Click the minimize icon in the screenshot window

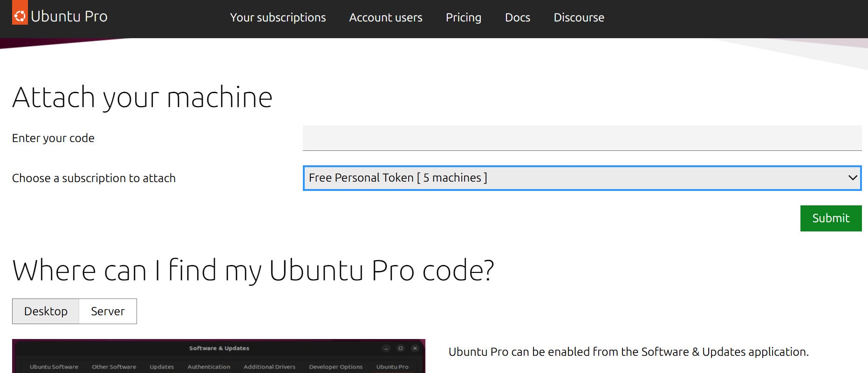tap(386, 348)
